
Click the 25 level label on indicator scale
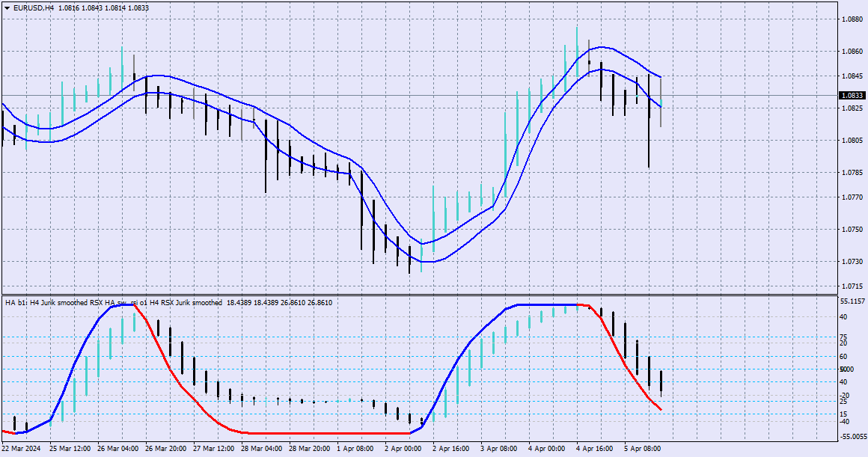tap(843, 402)
